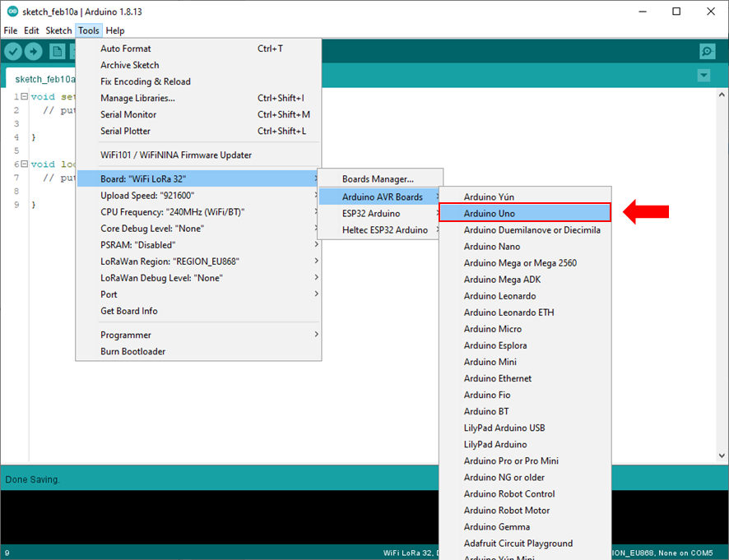Viewport: 729px width, 560px height.
Task: Expand the LoRaWan Debug Level submenu
Action: pyautogui.click(x=198, y=278)
